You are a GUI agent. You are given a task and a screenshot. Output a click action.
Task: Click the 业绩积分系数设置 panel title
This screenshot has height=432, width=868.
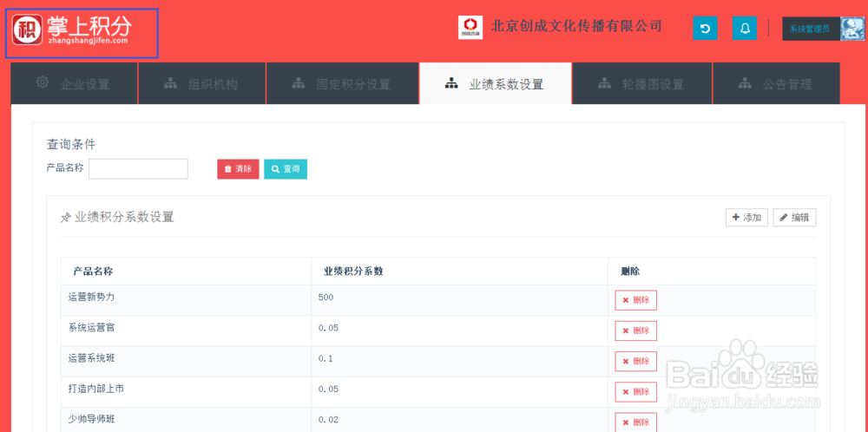124,217
